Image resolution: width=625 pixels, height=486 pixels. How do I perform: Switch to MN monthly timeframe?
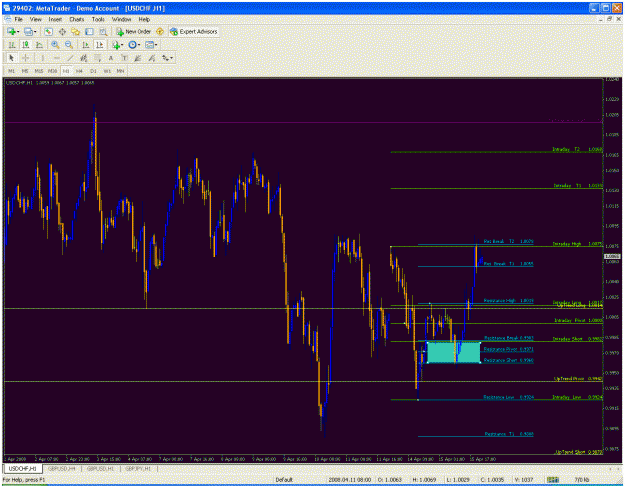120,71
